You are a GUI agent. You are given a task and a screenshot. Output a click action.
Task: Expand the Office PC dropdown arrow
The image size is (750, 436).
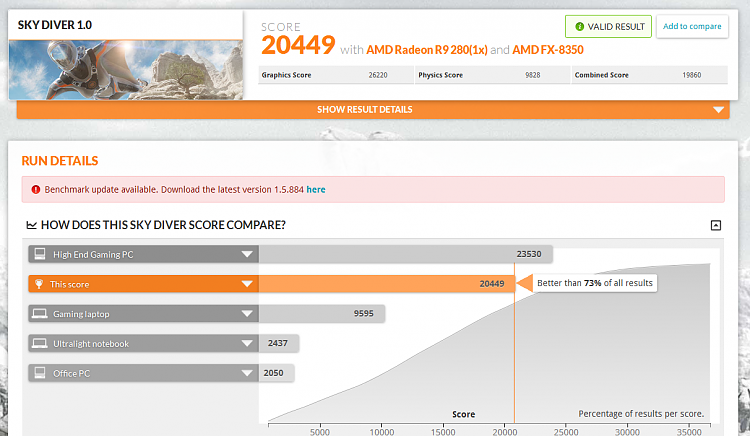coord(247,373)
